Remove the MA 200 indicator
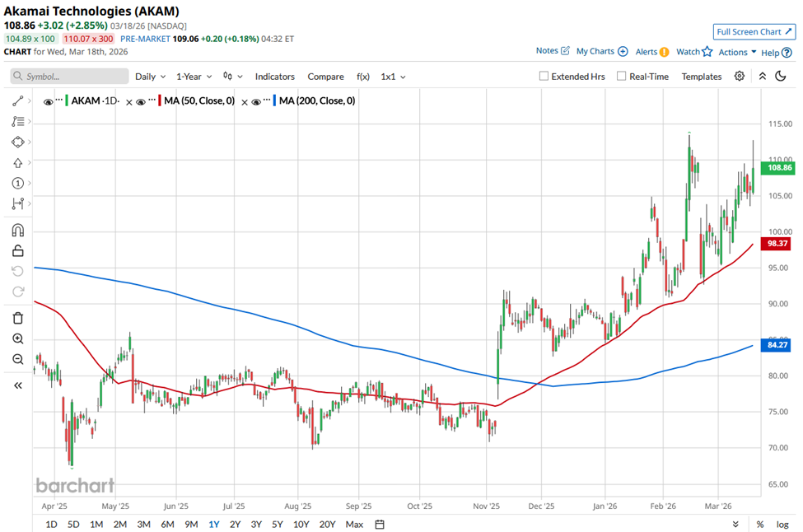This screenshot has width=803, height=532. tap(245, 102)
